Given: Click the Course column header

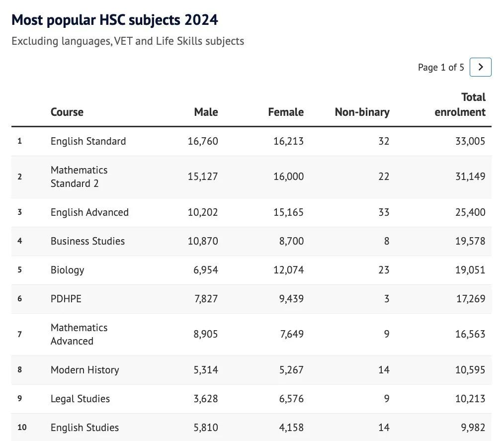Looking at the screenshot, I should 67,112.
